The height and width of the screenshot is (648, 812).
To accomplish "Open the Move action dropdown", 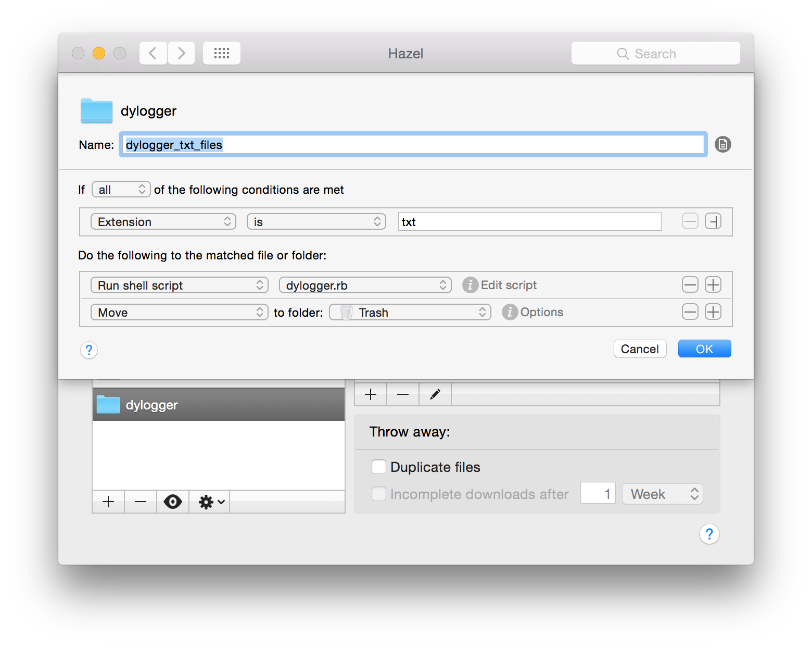I will point(180,312).
